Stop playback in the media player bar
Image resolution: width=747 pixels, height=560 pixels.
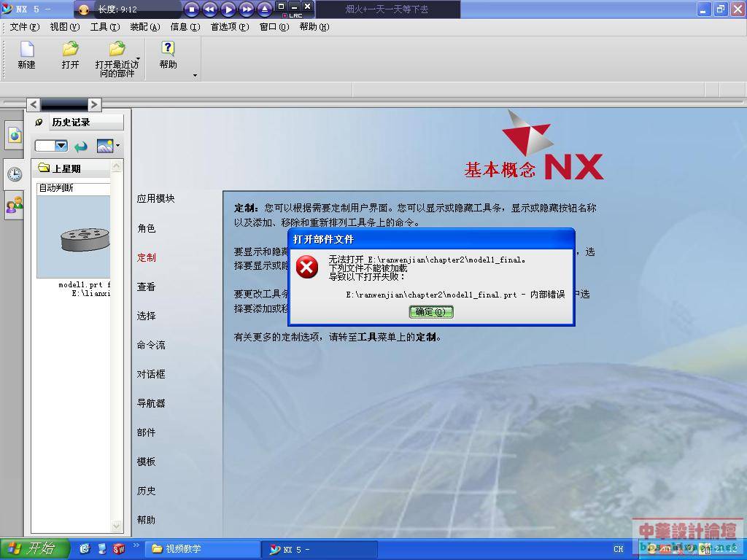pyautogui.click(x=192, y=9)
